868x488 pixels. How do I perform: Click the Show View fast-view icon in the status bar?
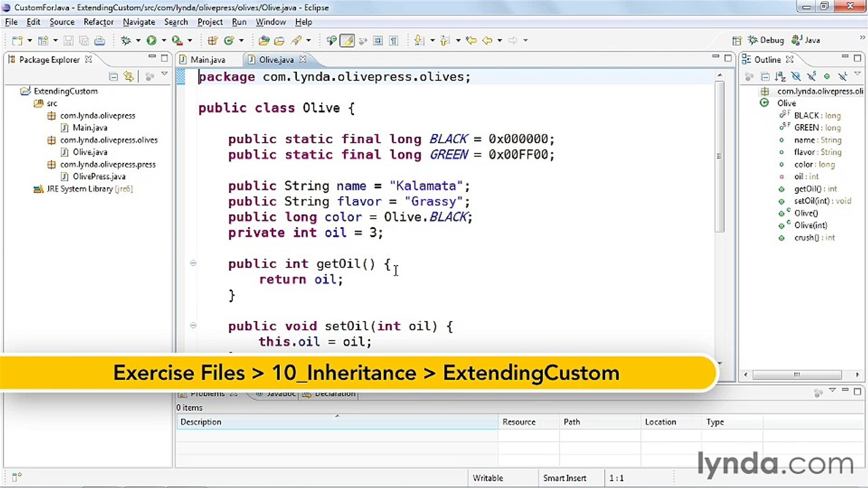(16, 478)
